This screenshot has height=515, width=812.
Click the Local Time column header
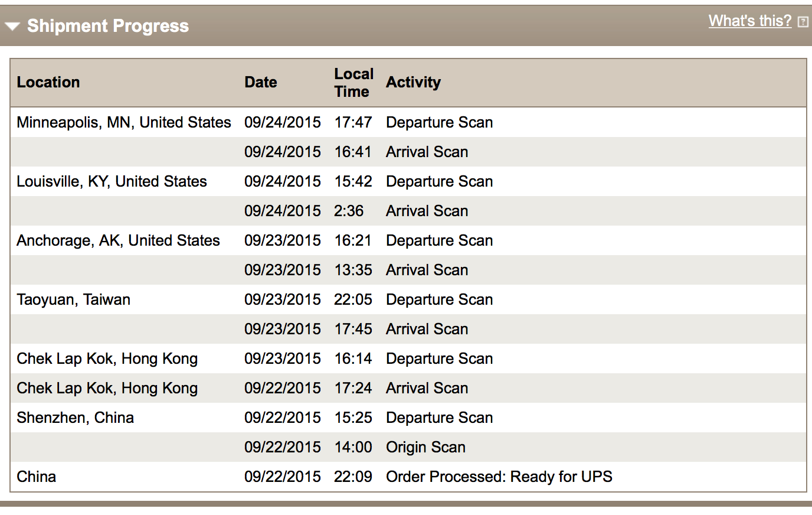354,83
